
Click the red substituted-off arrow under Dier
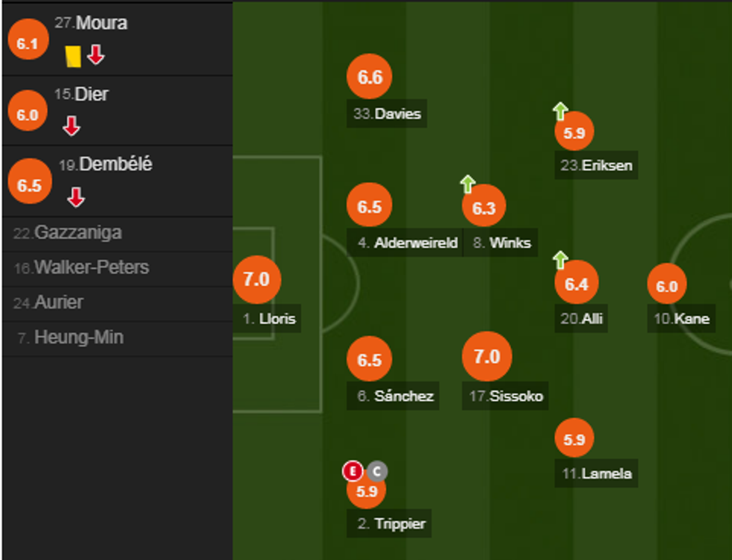pyautogui.click(x=72, y=125)
